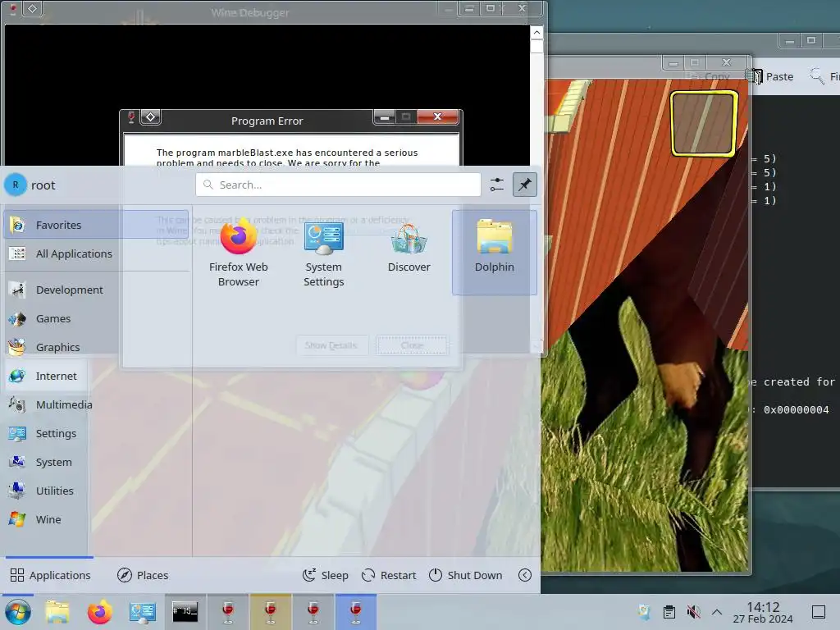Toggle the pin to keep launcher open
The height and width of the screenshot is (630, 840).
pos(524,185)
